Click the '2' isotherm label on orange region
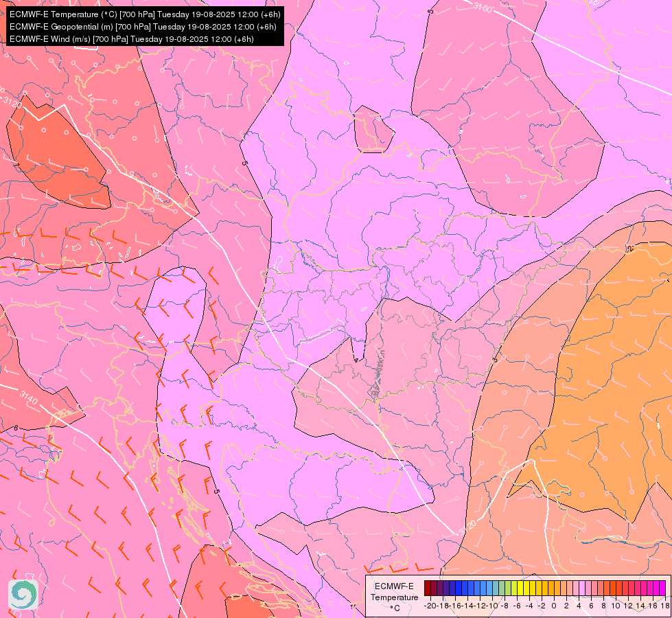The image size is (672, 618). click(629, 249)
